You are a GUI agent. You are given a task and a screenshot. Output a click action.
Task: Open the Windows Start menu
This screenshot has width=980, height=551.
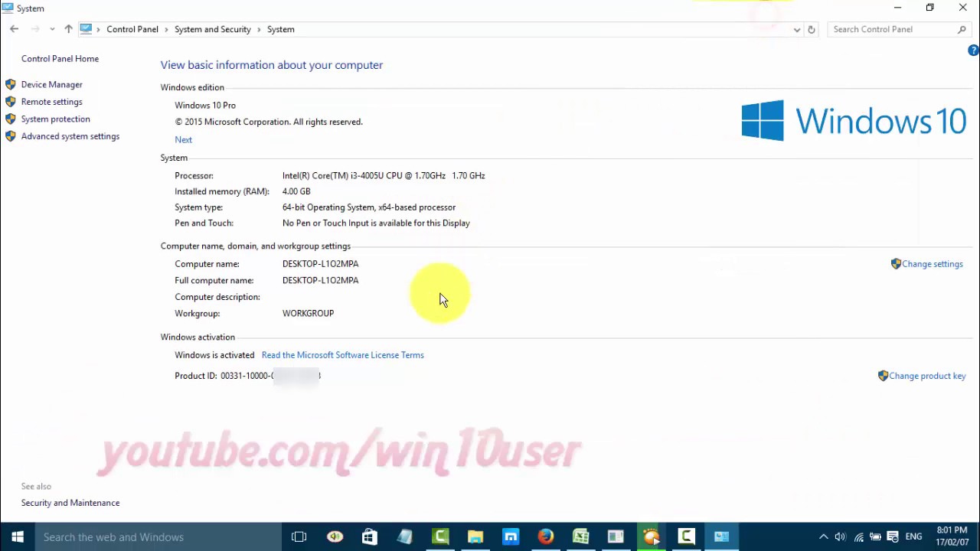tap(17, 536)
